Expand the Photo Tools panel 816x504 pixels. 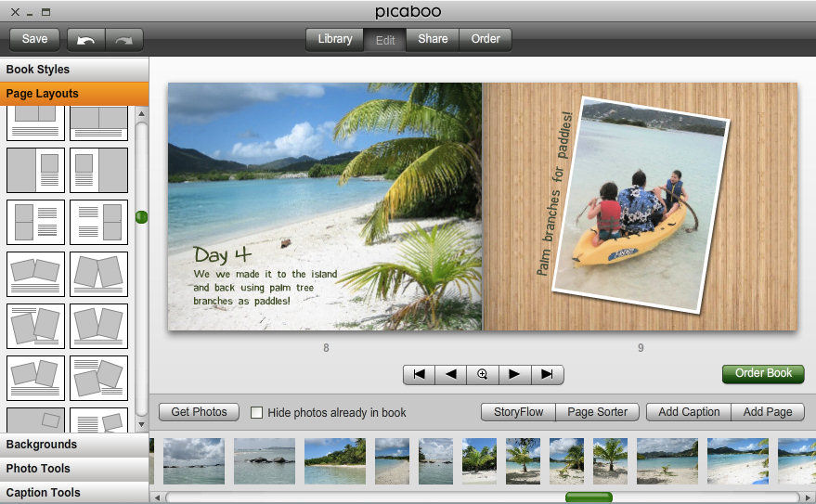(74, 469)
